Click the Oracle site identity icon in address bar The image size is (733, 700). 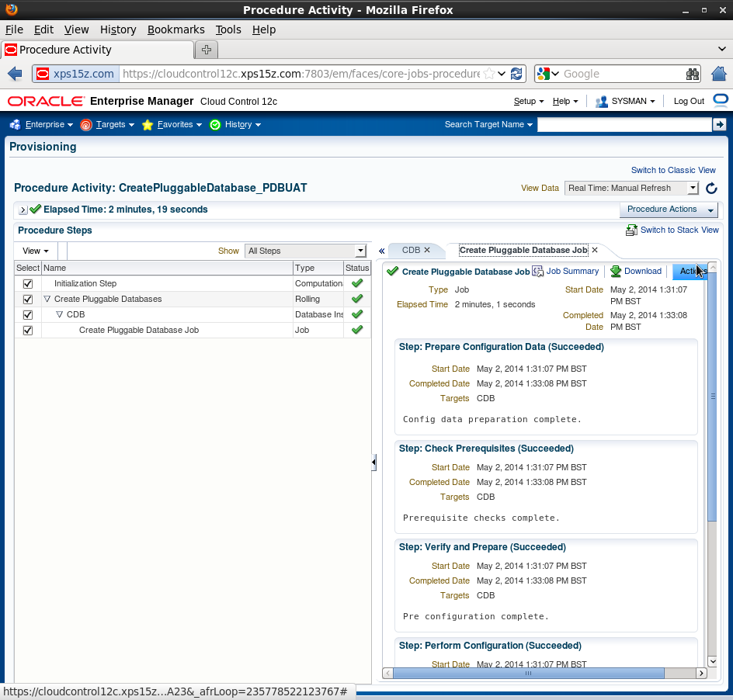click(x=43, y=74)
